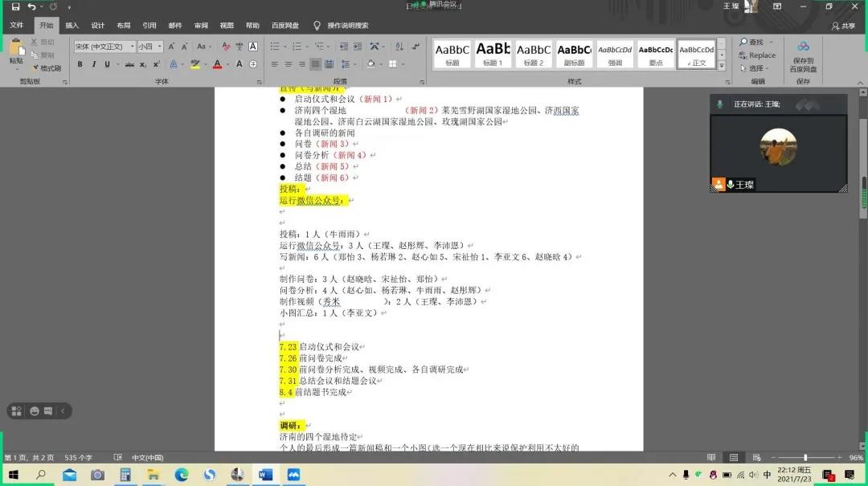Open the font size dropdown 小四
This screenshot has height=486, width=868.
pyautogui.click(x=149, y=47)
